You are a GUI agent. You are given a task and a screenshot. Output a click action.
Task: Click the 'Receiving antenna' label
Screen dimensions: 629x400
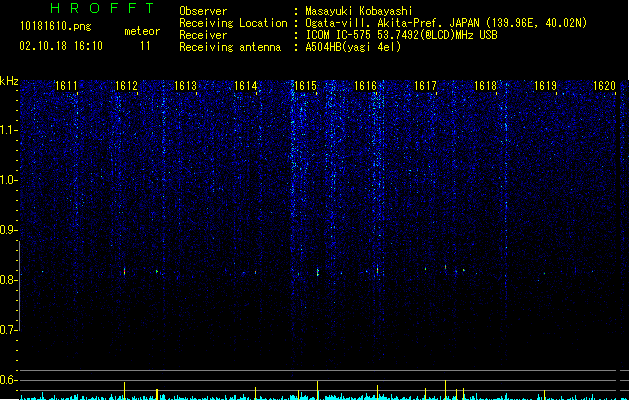click(x=230, y=47)
